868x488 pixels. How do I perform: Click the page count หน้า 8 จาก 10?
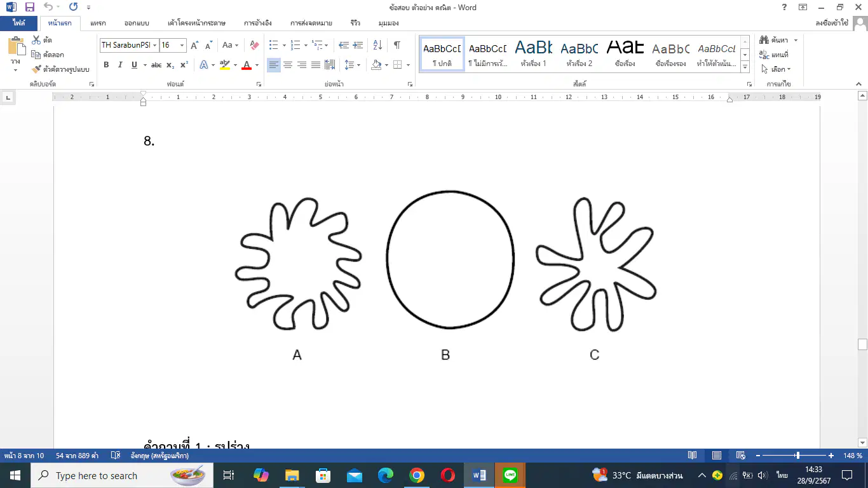(x=24, y=456)
